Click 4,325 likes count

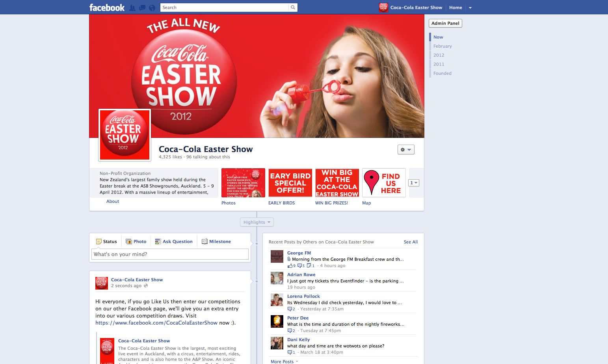point(170,157)
